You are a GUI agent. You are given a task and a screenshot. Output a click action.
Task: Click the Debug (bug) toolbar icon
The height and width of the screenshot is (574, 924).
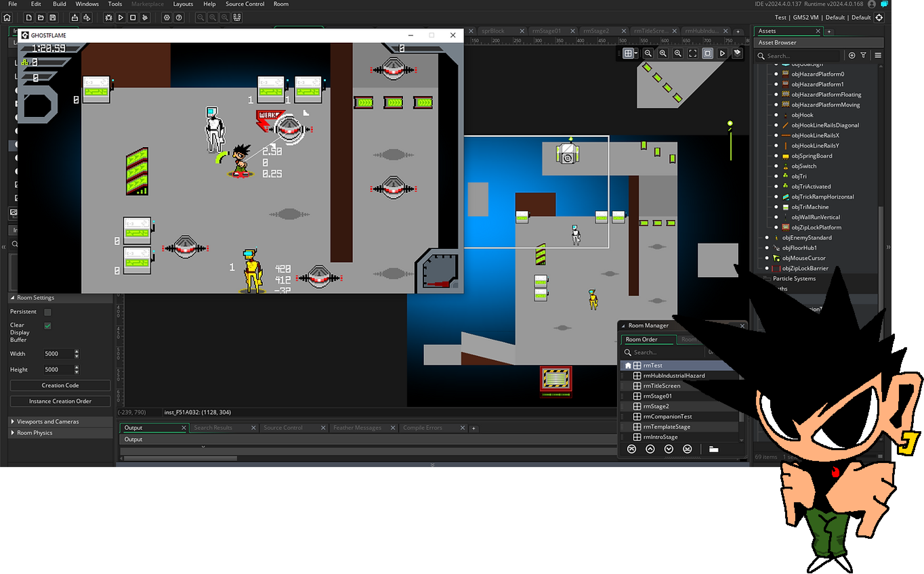coord(109,18)
